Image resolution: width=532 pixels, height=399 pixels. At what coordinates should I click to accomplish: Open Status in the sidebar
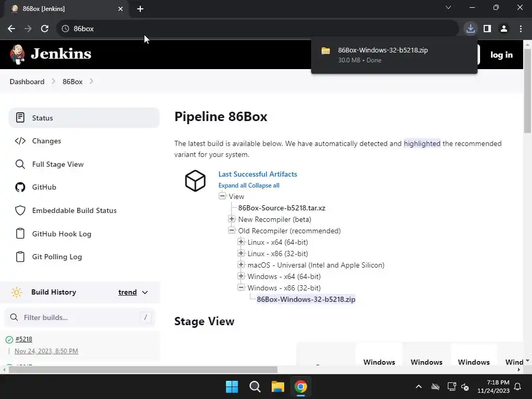84,118
